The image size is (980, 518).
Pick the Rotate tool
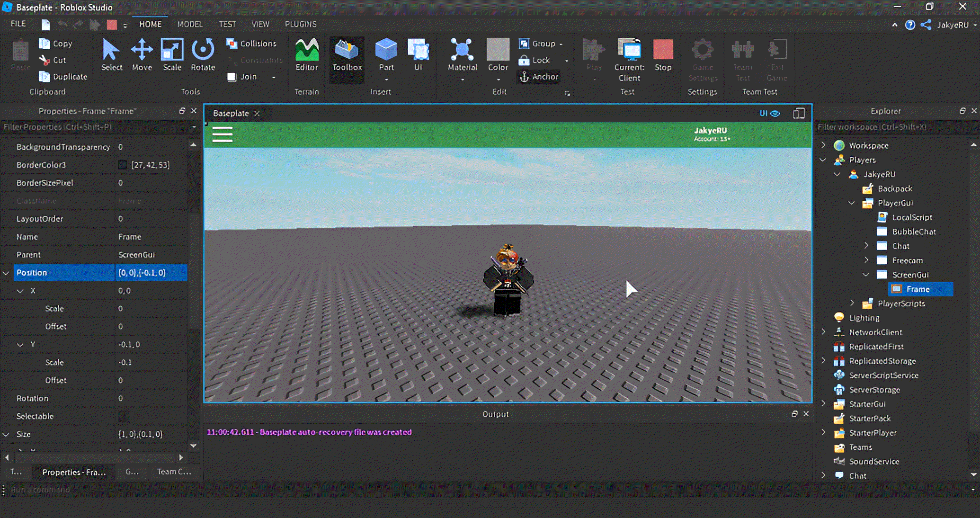pyautogui.click(x=203, y=55)
